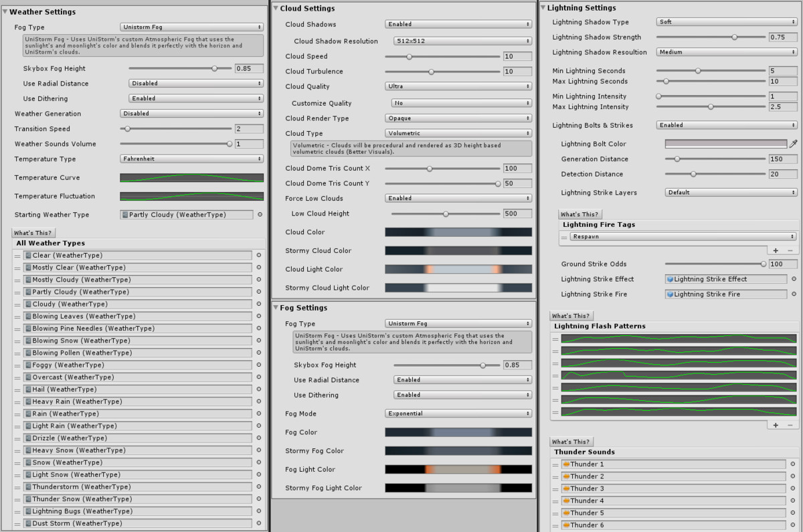Click the eyedropper next to Lightning Bolt Color

point(794,144)
